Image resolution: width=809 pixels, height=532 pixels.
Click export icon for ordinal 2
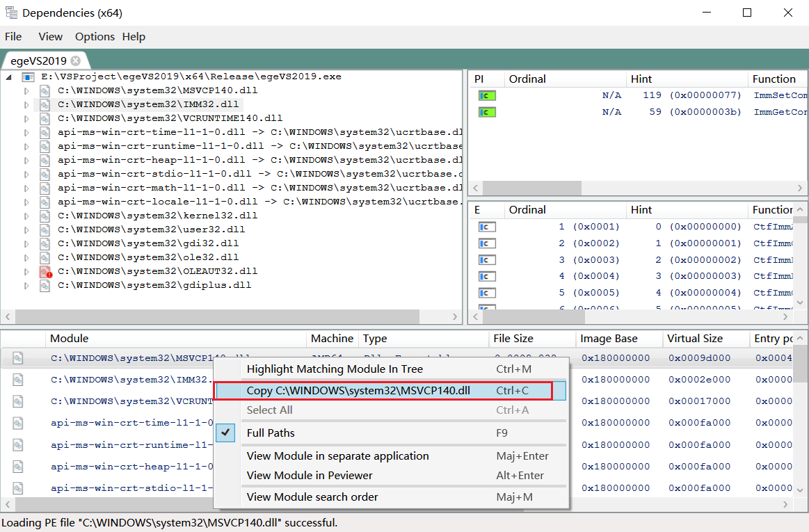[487, 243]
